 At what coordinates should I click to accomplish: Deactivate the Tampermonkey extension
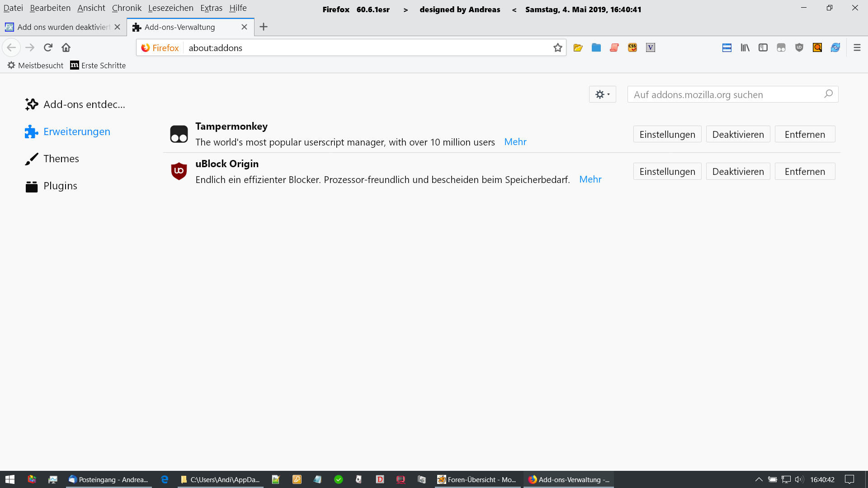click(738, 135)
